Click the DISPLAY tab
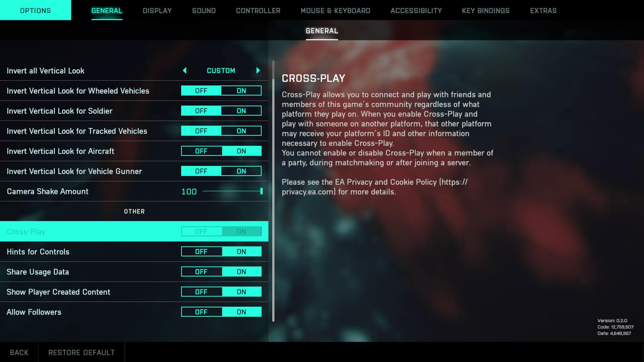The height and width of the screenshot is (362, 644). [157, 10]
